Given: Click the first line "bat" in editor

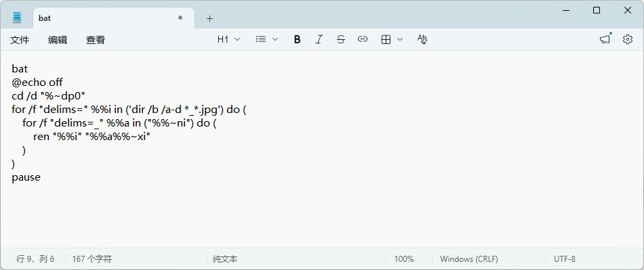Looking at the screenshot, I should [20, 69].
